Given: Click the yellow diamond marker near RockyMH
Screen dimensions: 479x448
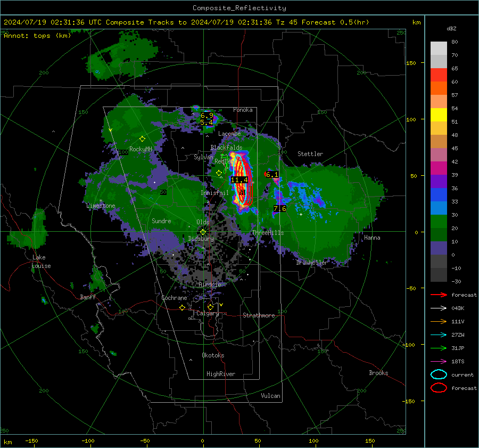Looking at the screenshot, I should pos(142,139).
